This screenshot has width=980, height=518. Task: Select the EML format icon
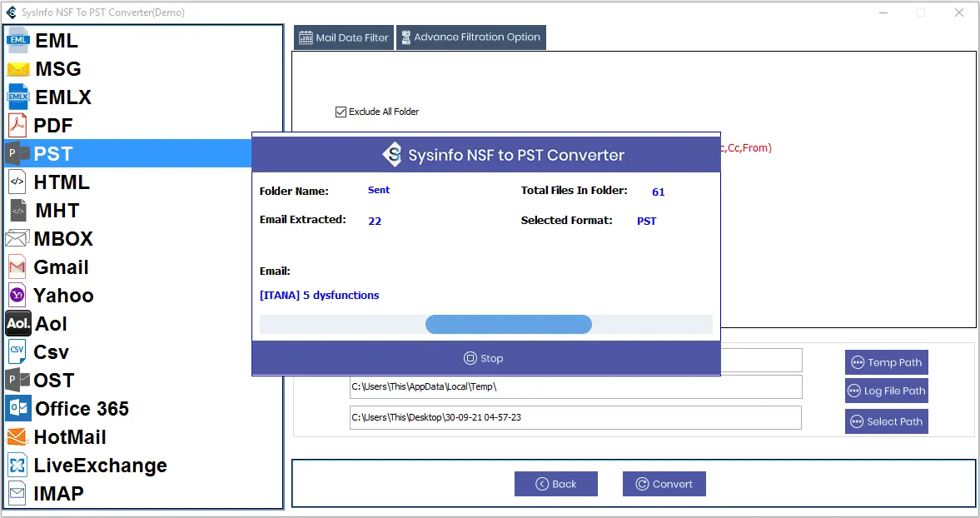[18, 40]
